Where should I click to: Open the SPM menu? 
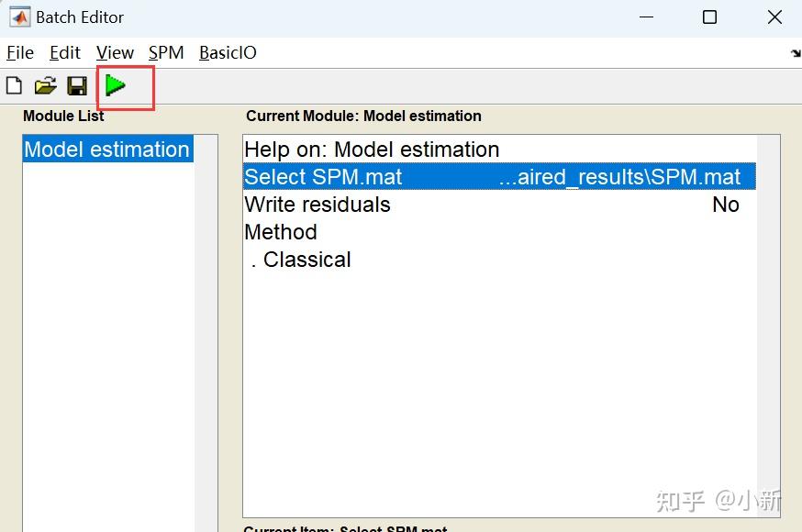[x=166, y=53]
